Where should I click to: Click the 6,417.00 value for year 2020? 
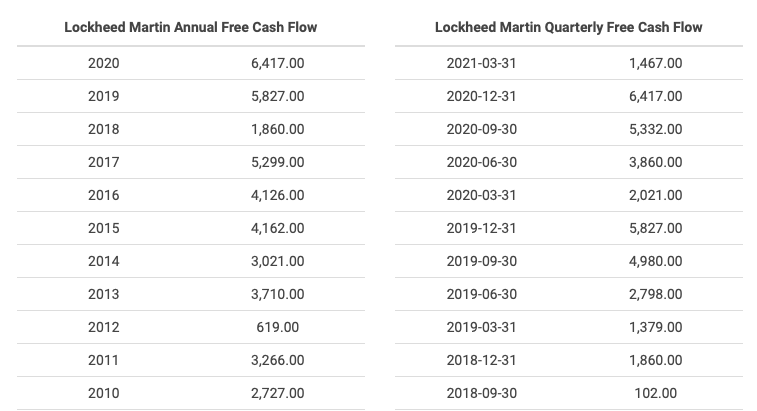click(x=278, y=63)
